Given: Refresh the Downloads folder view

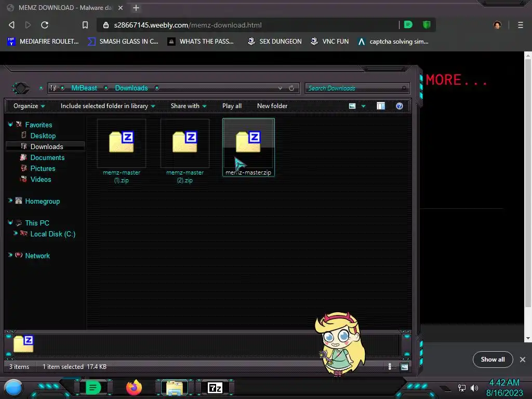Looking at the screenshot, I should (291, 88).
